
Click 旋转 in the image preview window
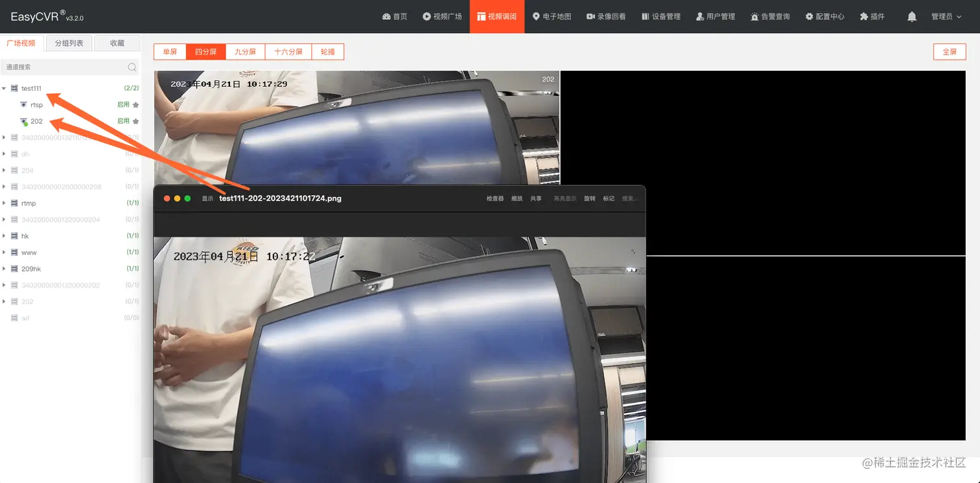pos(590,198)
